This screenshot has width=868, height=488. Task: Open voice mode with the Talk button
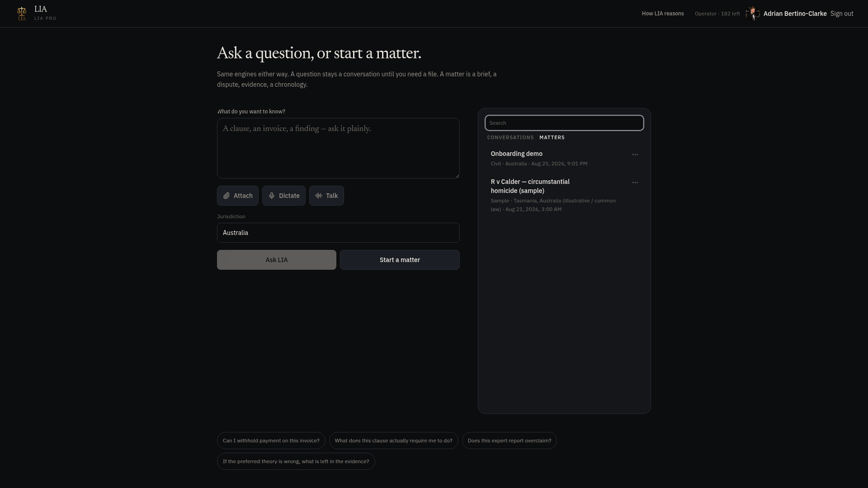point(326,196)
